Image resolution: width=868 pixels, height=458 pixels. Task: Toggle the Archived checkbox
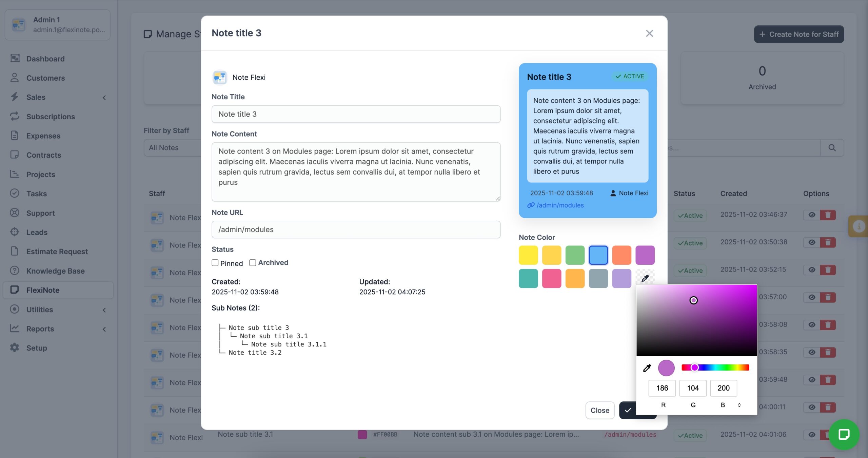pos(253,263)
